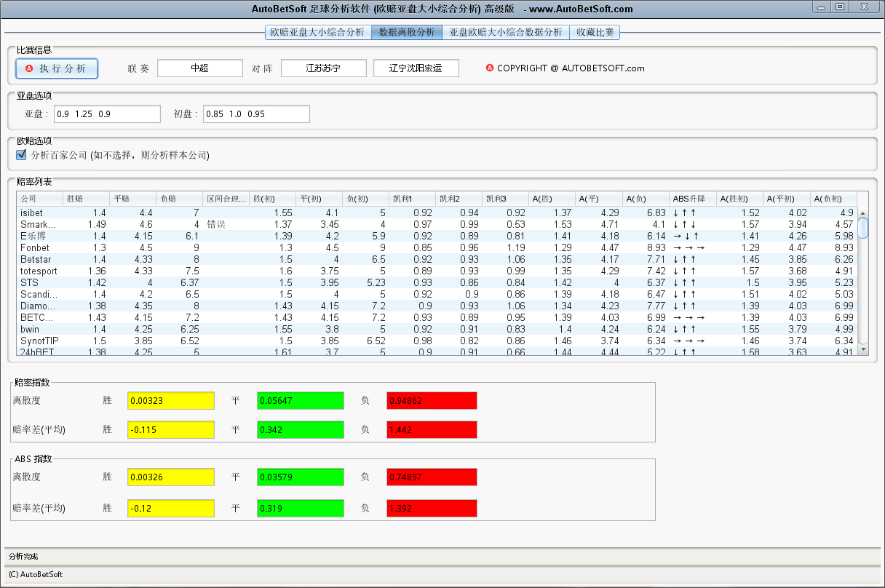Click yellow 赔率差 field showing -0.115
885x588 pixels.
click(x=171, y=429)
